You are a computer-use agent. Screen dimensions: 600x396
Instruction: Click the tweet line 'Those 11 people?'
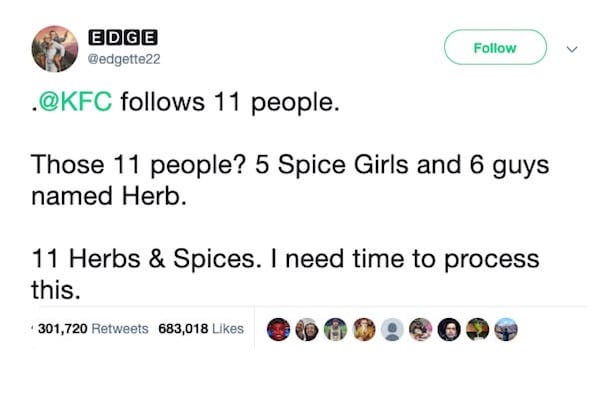(x=138, y=165)
